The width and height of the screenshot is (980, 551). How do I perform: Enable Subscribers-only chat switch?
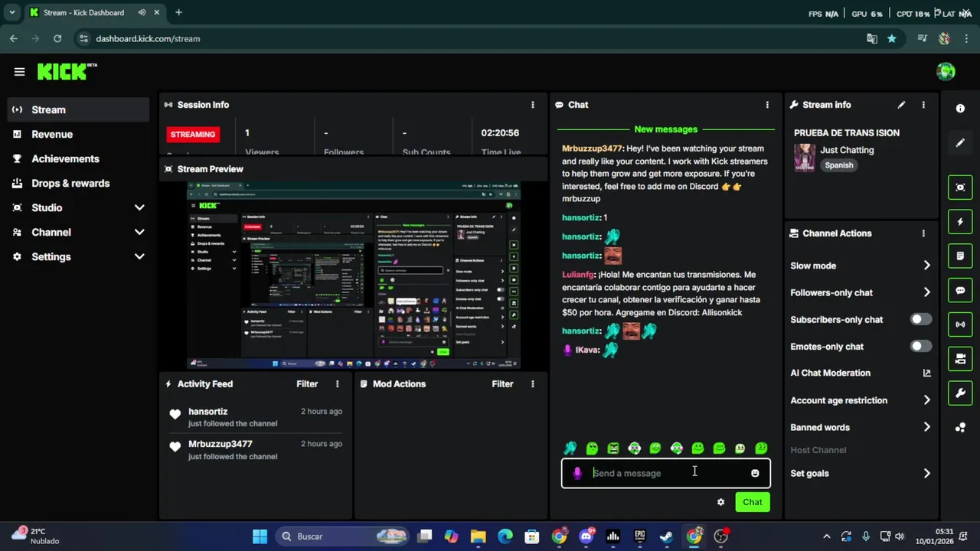(x=921, y=319)
